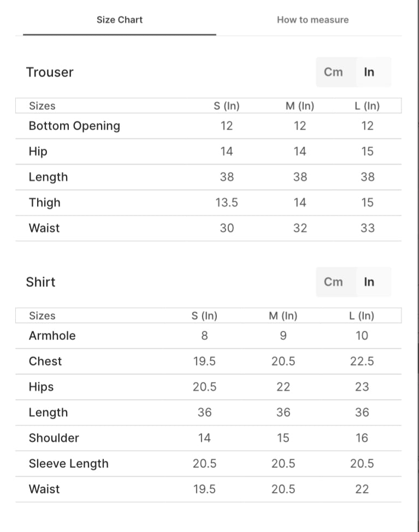
Task: Click the Trouser section heading
Action: click(50, 72)
